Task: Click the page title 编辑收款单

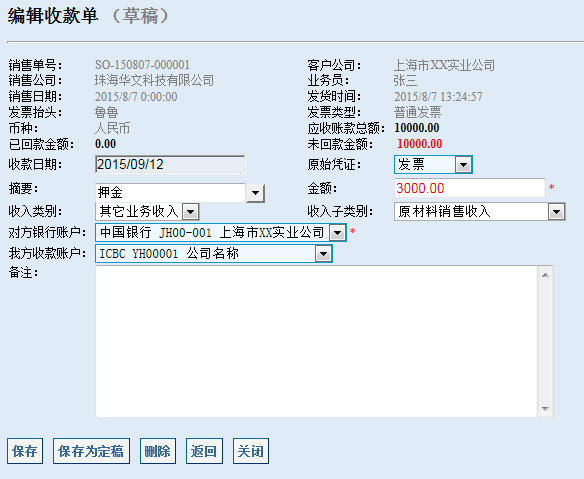Action: [53, 16]
